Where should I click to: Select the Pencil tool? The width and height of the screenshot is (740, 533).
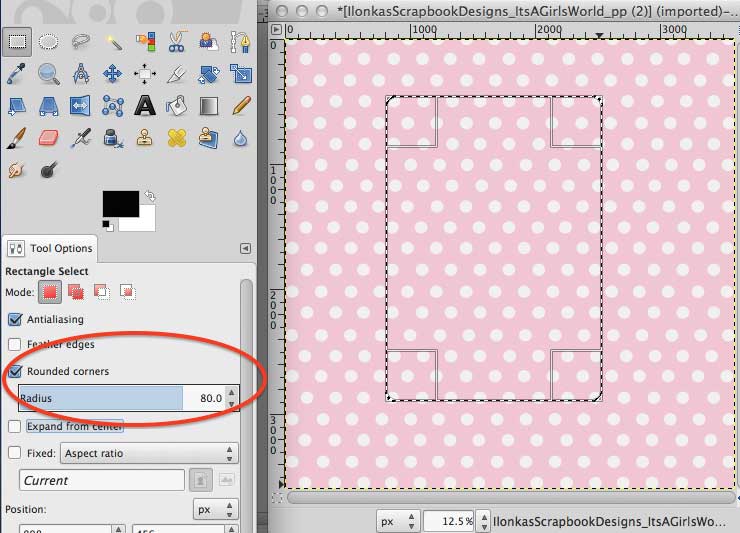(241, 106)
